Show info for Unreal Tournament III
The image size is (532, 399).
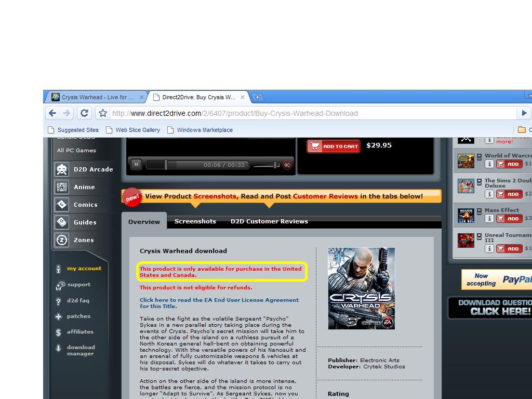(x=489, y=249)
